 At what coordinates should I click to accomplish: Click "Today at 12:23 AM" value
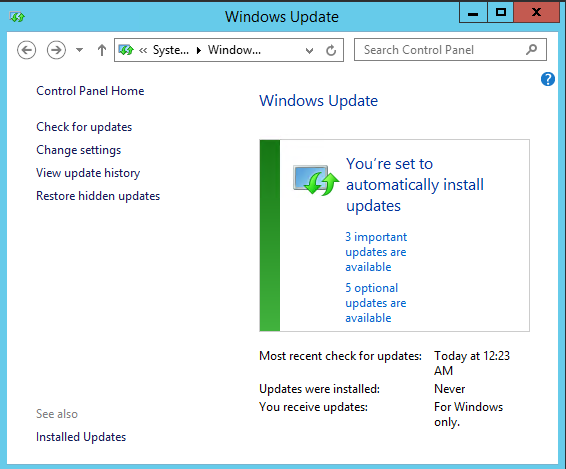coord(472,363)
